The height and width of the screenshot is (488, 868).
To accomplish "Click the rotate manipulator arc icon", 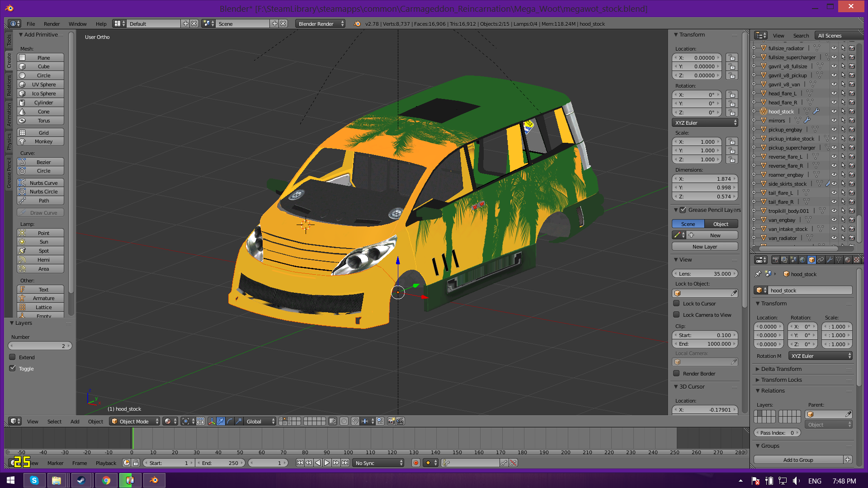I will [x=230, y=421].
